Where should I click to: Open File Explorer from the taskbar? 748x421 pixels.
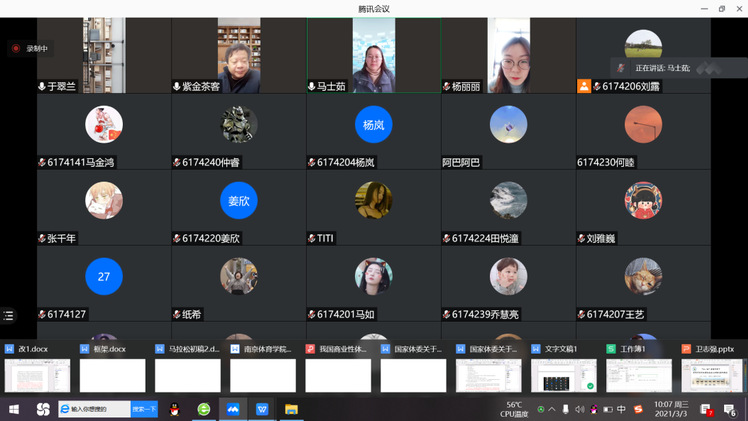pos(291,409)
